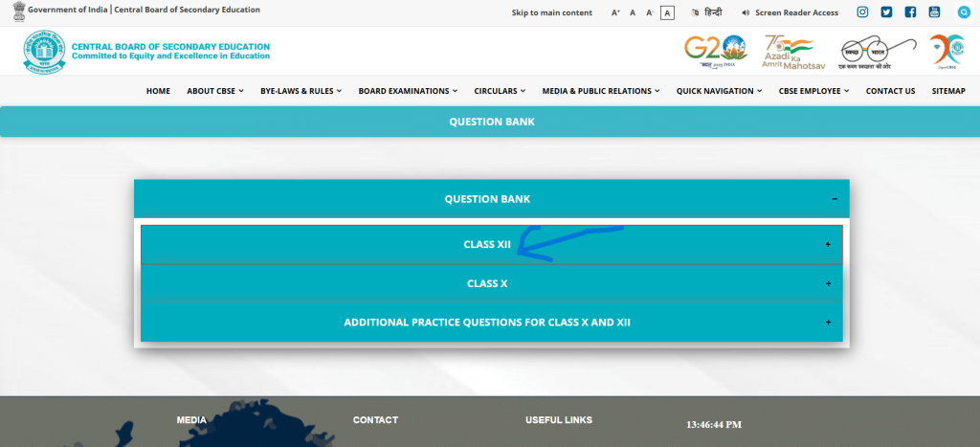This screenshot has width=980, height=447.
Task: Click the CLASS XII accordion header
Action: click(491, 244)
